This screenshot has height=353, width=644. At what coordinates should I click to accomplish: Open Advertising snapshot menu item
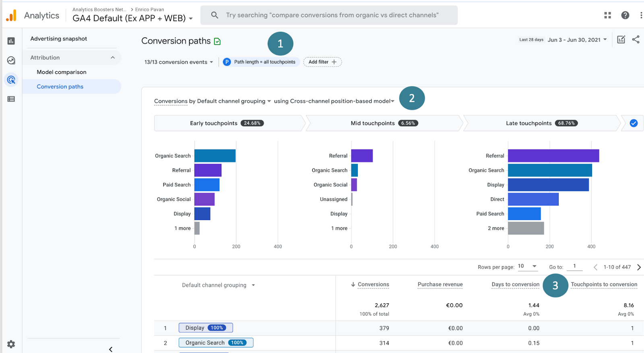click(x=59, y=39)
